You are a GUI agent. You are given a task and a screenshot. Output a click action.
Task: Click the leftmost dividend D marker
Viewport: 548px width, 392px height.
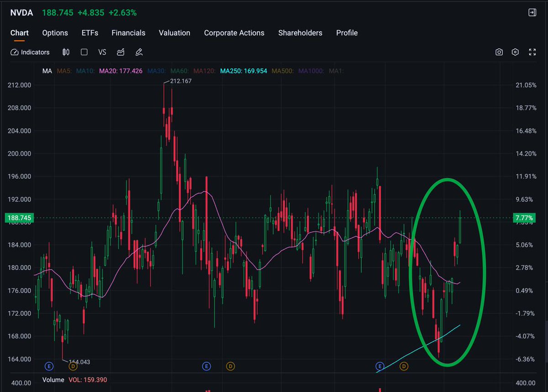[73, 366]
